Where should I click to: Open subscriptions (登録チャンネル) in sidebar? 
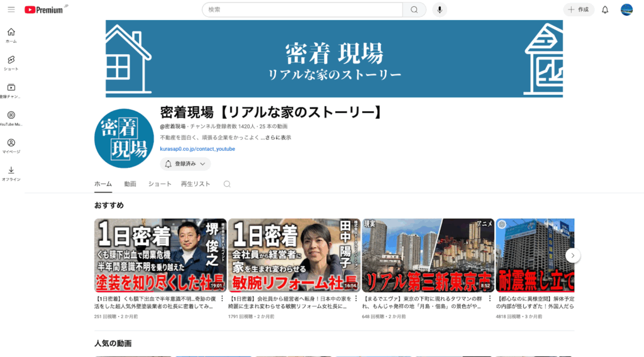(11, 91)
